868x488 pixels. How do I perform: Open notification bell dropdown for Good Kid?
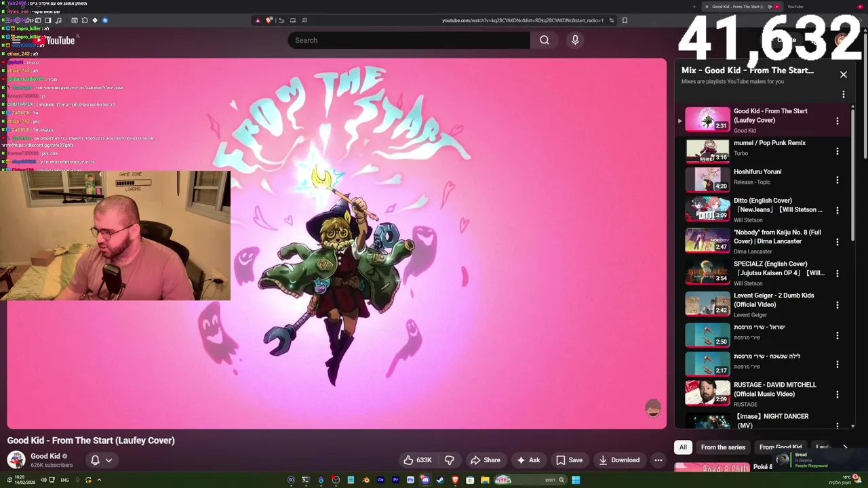pos(101,460)
